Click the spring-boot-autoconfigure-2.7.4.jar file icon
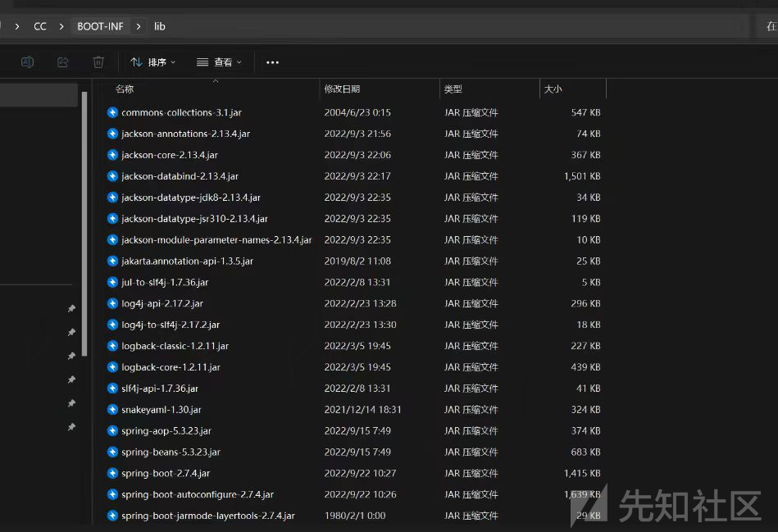The image size is (778, 532). [x=112, y=494]
